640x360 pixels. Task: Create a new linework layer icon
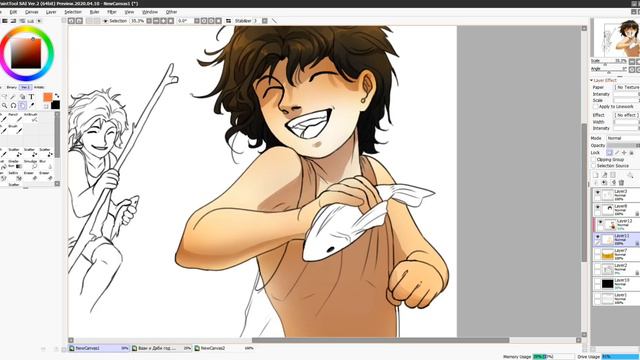point(604,175)
